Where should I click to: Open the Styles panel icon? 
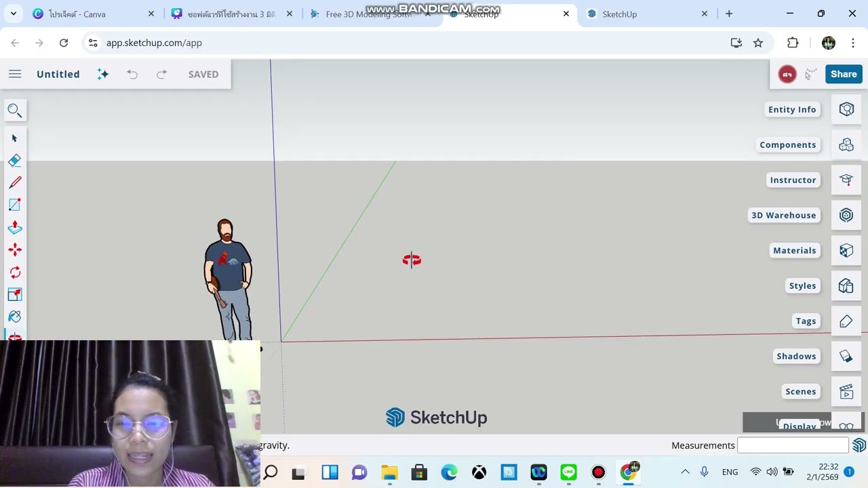pyautogui.click(x=846, y=285)
